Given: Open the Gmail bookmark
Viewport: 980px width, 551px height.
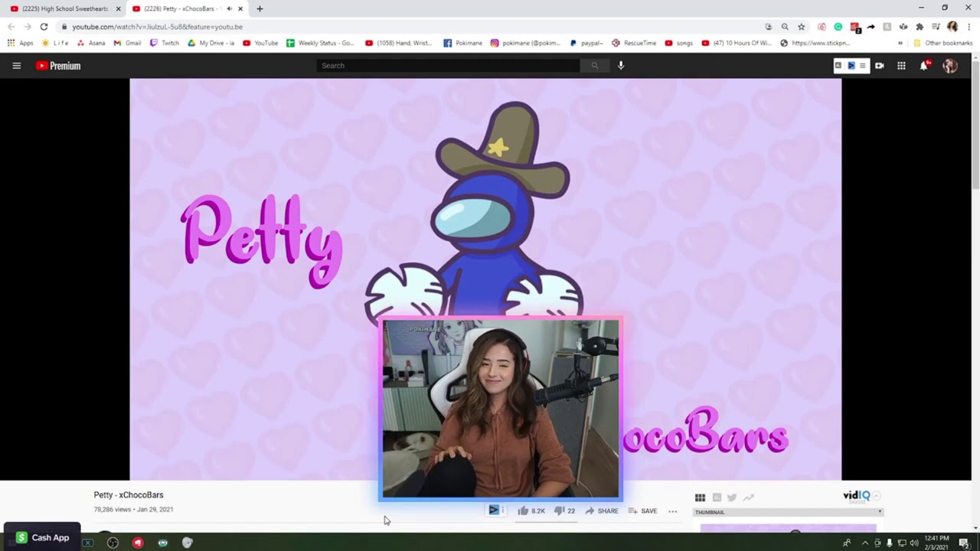Looking at the screenshot, I should (x=128, y=43).
